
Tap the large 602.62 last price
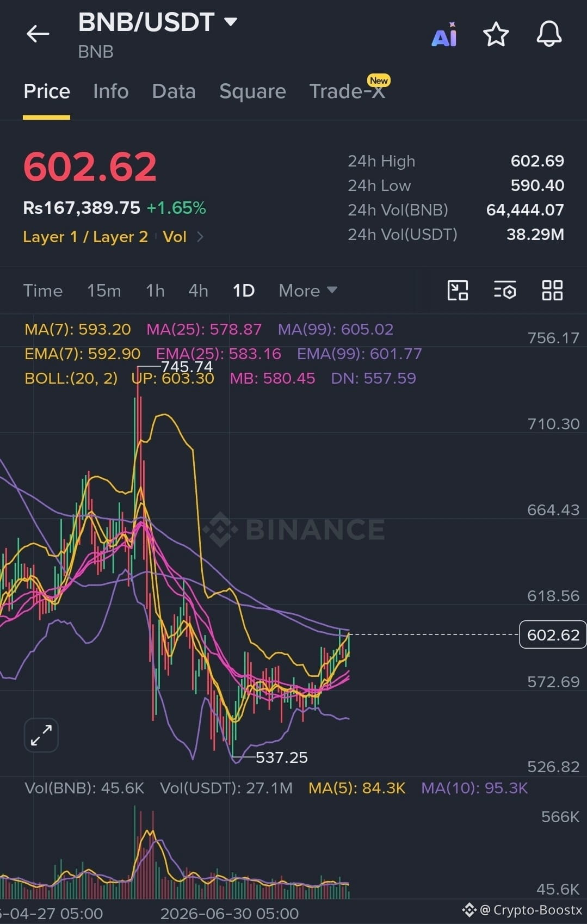[x=90, y=167]
